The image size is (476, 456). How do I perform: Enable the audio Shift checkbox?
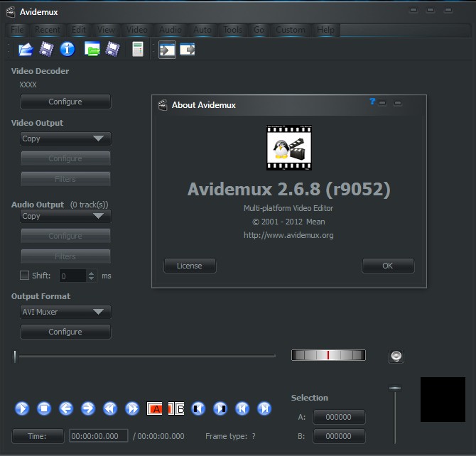coord(24,276)
